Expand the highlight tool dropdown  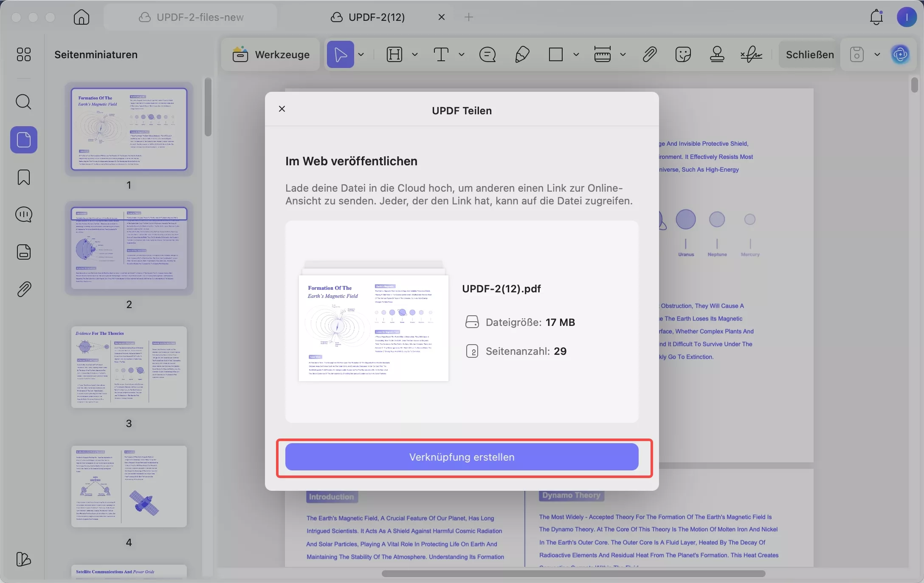pyautogui.click(x=415, y=54)
